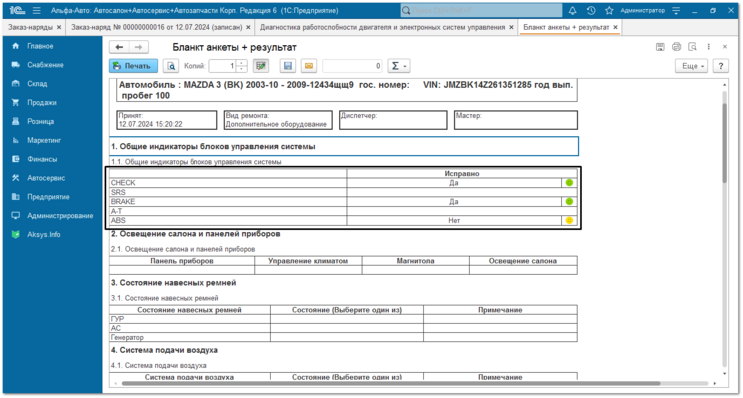Screen dimensions: 743x398
Task: Click the send by email envelope icon
Action: tap(309, 66)
